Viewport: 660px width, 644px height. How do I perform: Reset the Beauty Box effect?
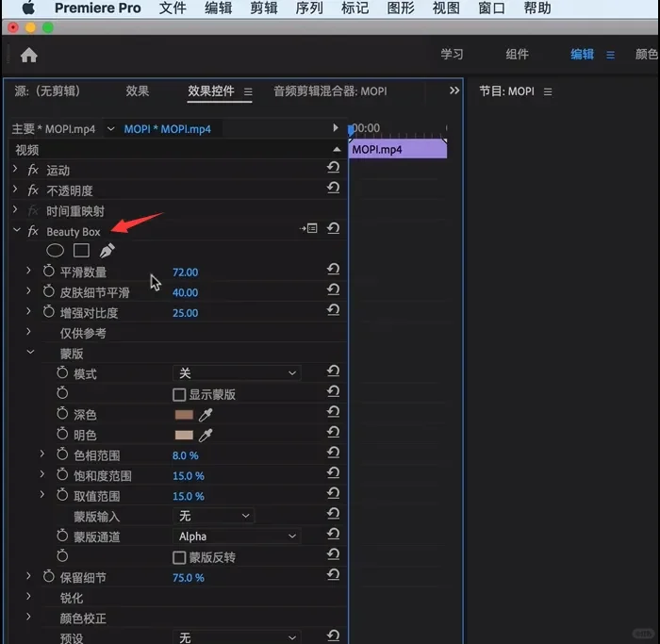point(334,228)
